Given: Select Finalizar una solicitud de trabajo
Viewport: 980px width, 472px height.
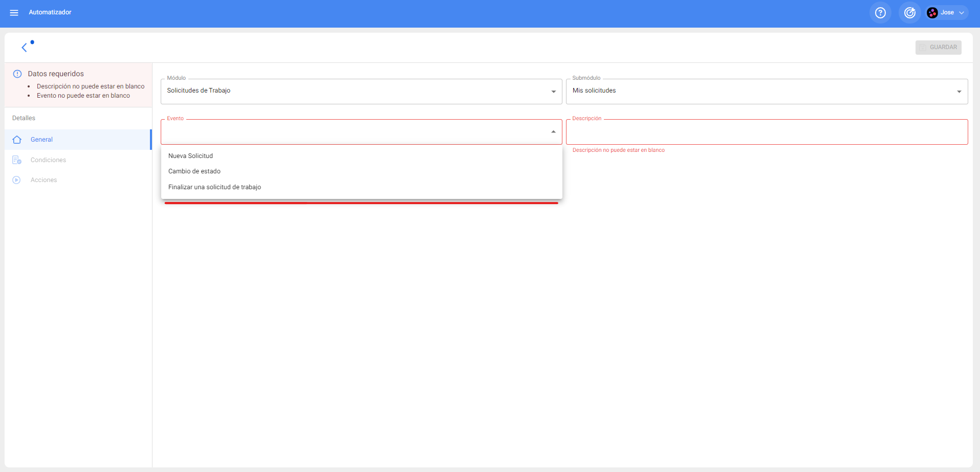Looking at the screenshot, I should 214,187.
